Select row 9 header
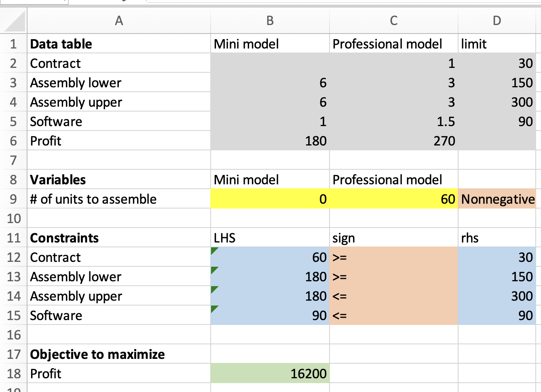The height and width of the screenshot is (392, 541). click(x=13, y=199)
